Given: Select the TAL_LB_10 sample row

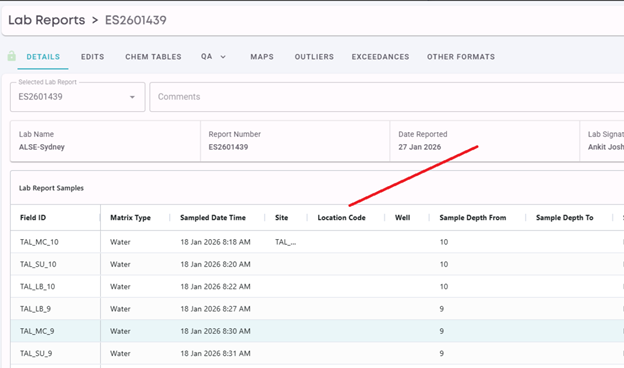Looking at the screenshot, I should point(317,286).
